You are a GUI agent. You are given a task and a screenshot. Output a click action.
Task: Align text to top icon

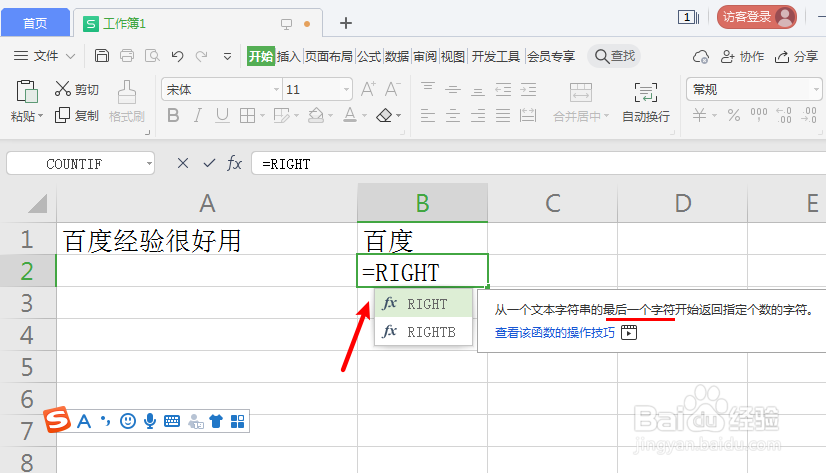pyautogui.click(x=428, y=87)
